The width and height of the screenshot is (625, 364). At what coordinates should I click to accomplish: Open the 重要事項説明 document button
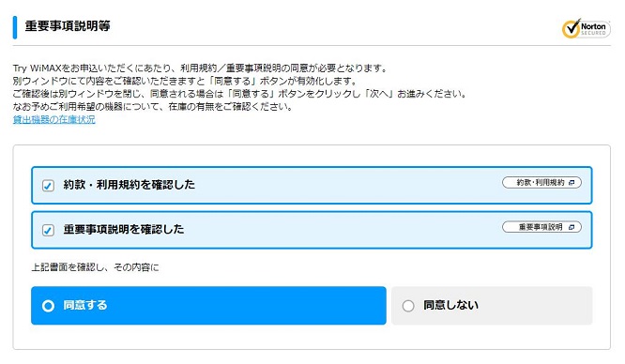point(541,227)
